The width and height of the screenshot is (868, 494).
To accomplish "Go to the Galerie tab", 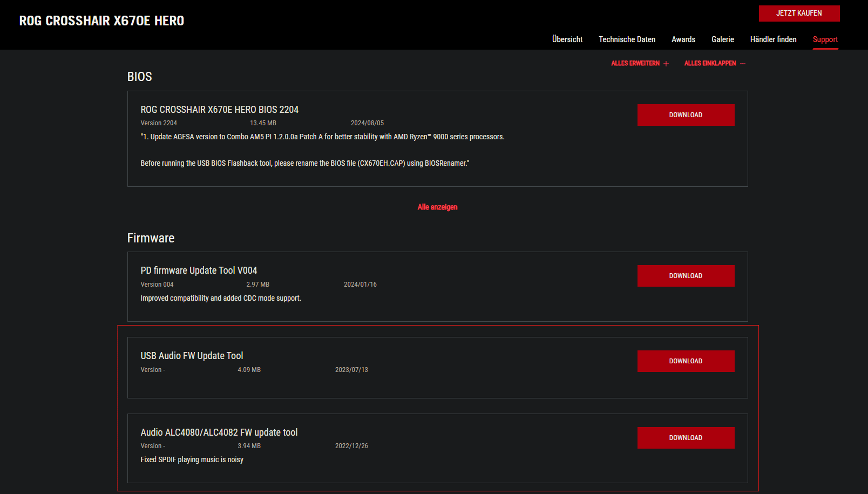I will tap(722, 39).
